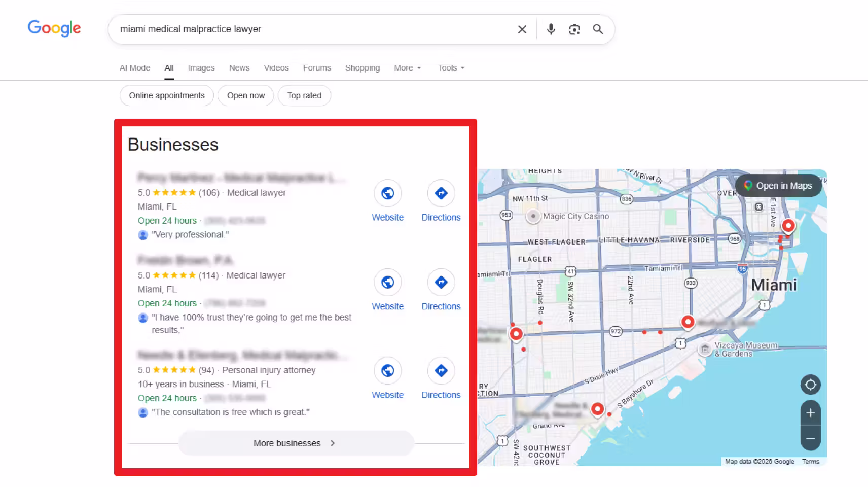Select the red pin left of Douglas Rd

[x=516, y=334]
